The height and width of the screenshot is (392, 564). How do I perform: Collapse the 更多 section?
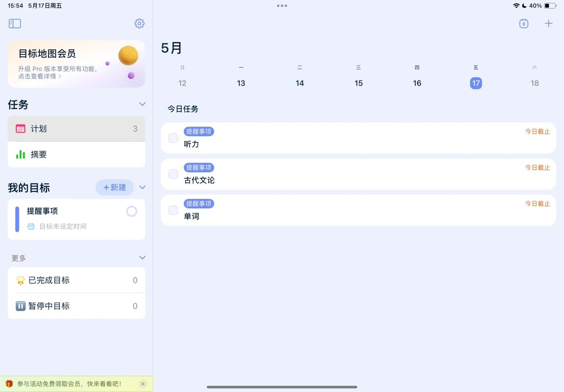click(142, 257)
